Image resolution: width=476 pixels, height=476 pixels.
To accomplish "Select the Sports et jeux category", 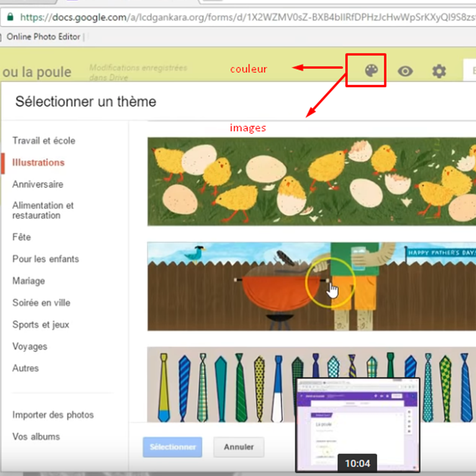I will 40,324.
